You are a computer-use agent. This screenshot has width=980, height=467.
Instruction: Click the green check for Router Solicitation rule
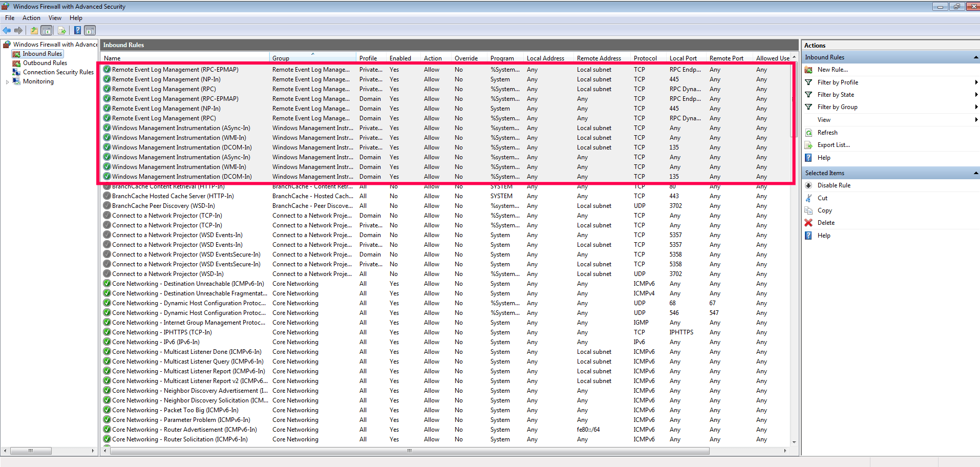tap(107, 439)
